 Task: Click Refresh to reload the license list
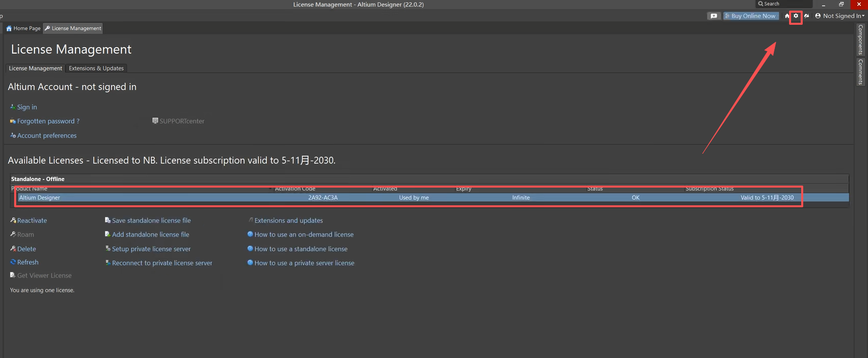(27, 262)
